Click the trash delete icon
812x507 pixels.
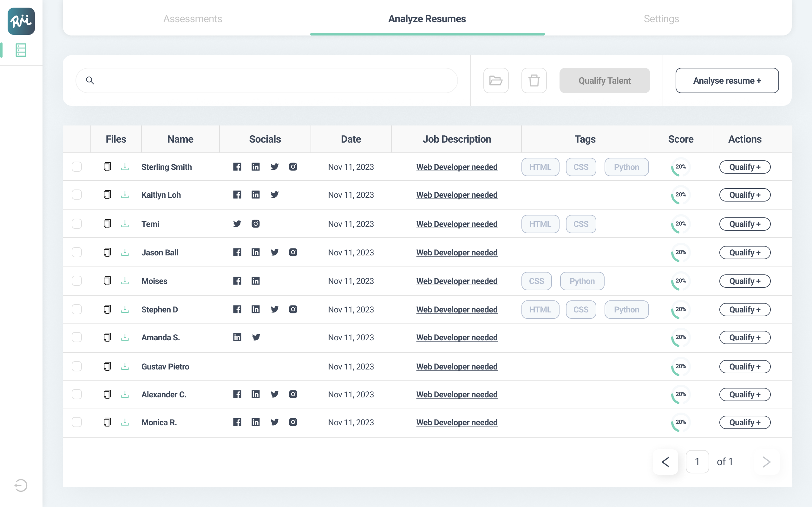pyautogui.click(x=534, y=80)
